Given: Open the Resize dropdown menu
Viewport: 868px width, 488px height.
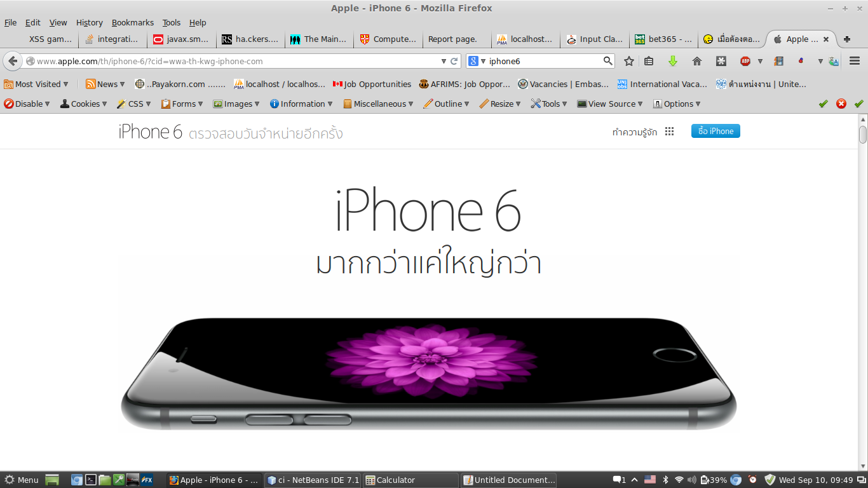Looking at the screenshot, I should point(500,104).
